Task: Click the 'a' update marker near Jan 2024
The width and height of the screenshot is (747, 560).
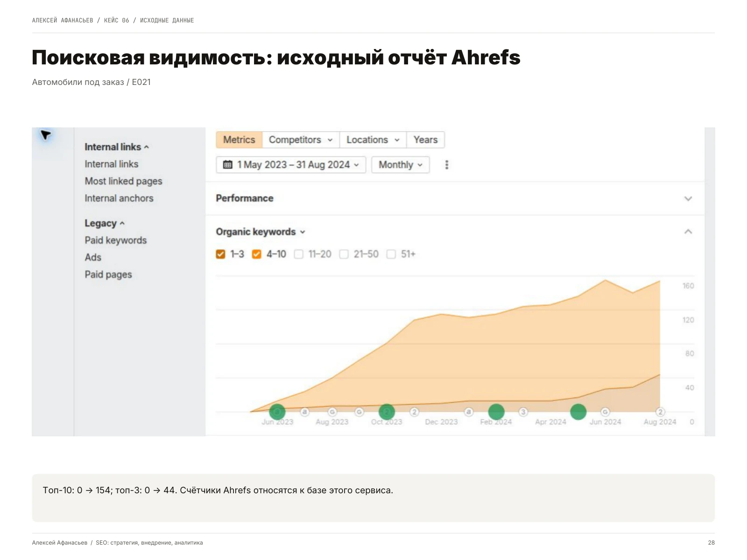Action: pyautogui.click(x=469, y=412)
